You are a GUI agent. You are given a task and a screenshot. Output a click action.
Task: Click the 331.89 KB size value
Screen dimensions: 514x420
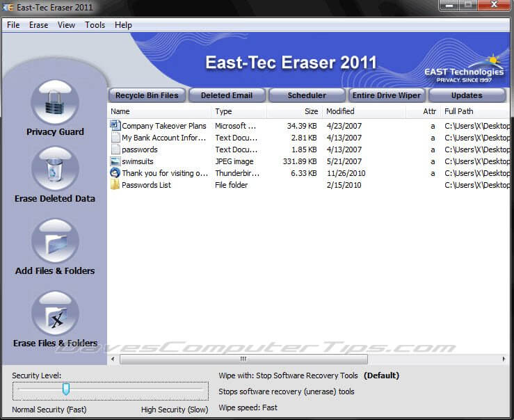coord(300,161)
